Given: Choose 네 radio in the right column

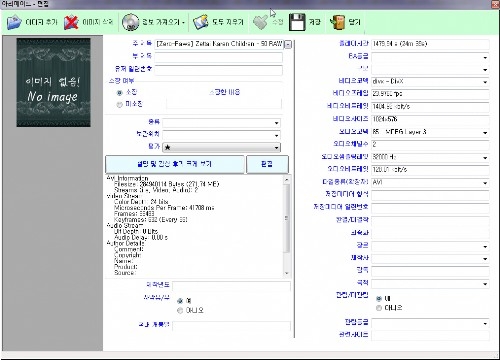Looking at the screenshot, I should click(x=379, y=299).
